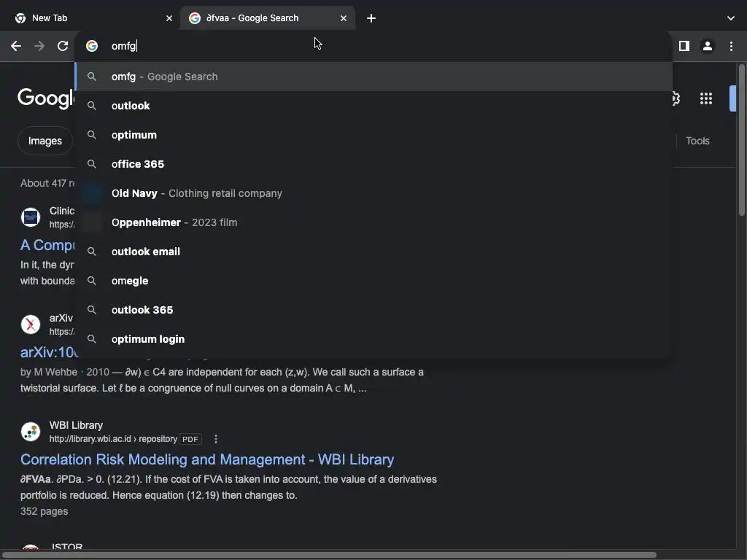This screenshot has width=747, height=560.
Task: Reload the current page
Action: (x=63, y=46)
